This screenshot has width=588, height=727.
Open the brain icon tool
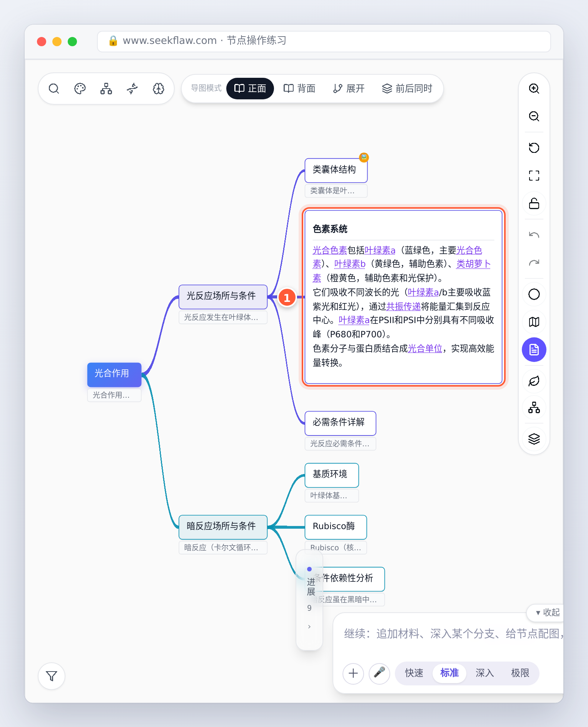[x=159, y=89]
